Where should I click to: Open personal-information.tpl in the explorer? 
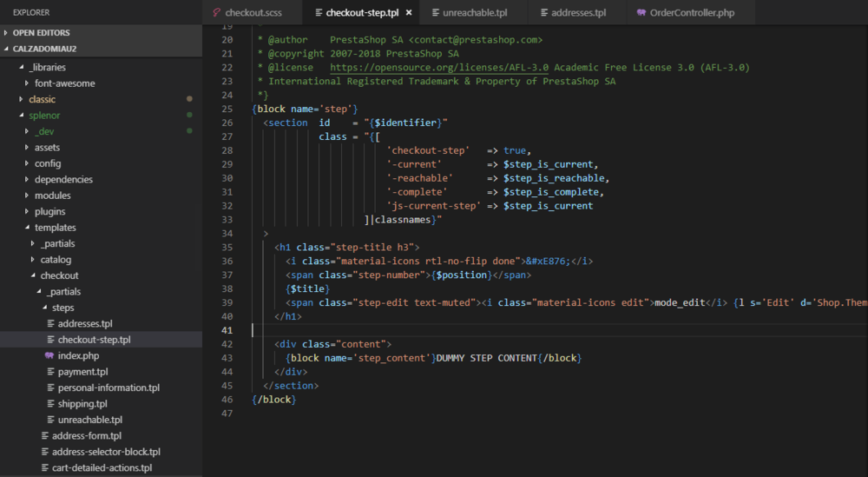(108, 388)
